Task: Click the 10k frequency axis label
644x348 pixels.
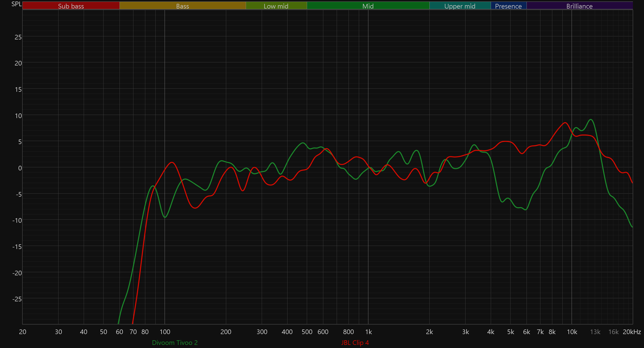Action: (572, 332)
